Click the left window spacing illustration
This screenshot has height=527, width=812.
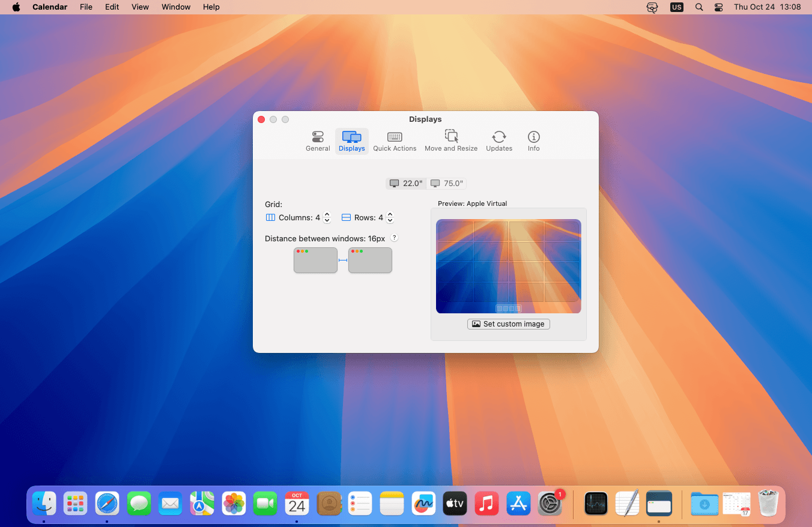point(316,260)
